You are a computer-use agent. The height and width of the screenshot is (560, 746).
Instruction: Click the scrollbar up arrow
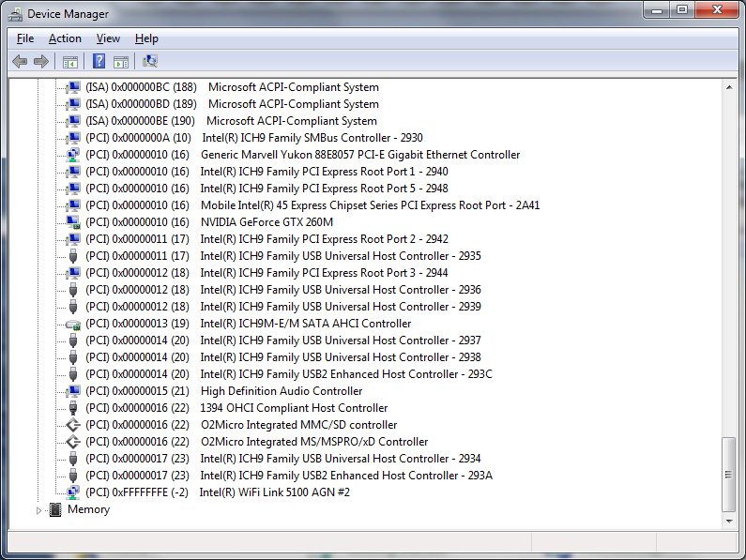click(729, 87)
